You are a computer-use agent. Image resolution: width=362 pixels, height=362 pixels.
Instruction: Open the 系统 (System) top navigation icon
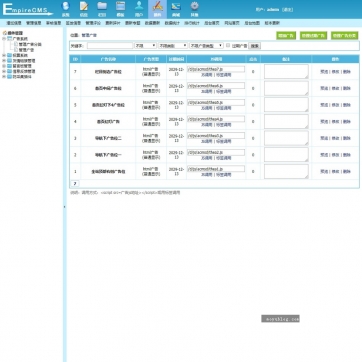(66, 9)
